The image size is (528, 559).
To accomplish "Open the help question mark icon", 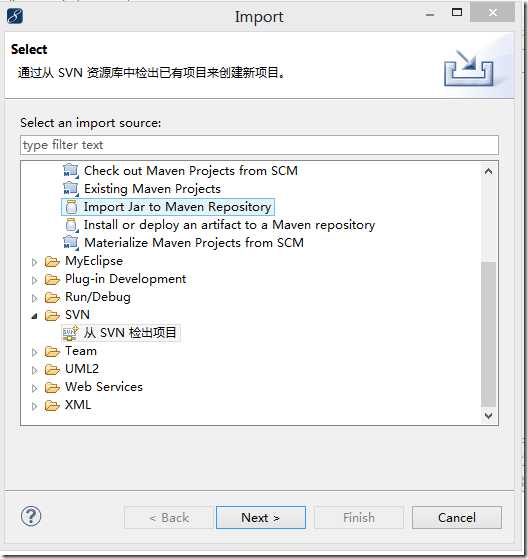I will pos(31,516).
